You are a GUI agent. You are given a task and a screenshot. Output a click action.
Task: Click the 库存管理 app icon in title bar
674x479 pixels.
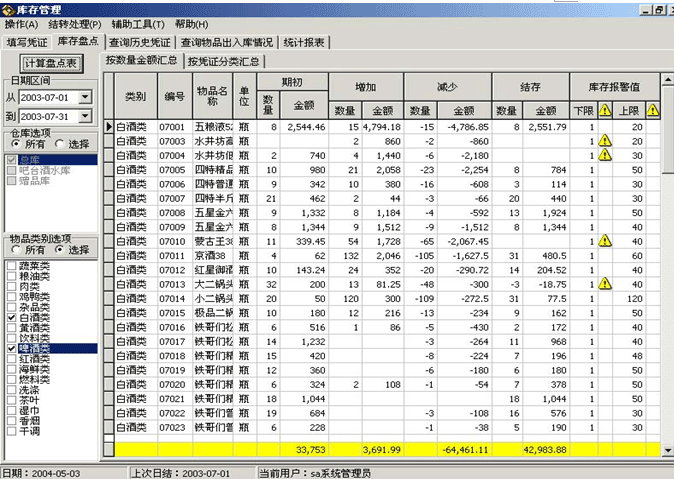point(9,8)
